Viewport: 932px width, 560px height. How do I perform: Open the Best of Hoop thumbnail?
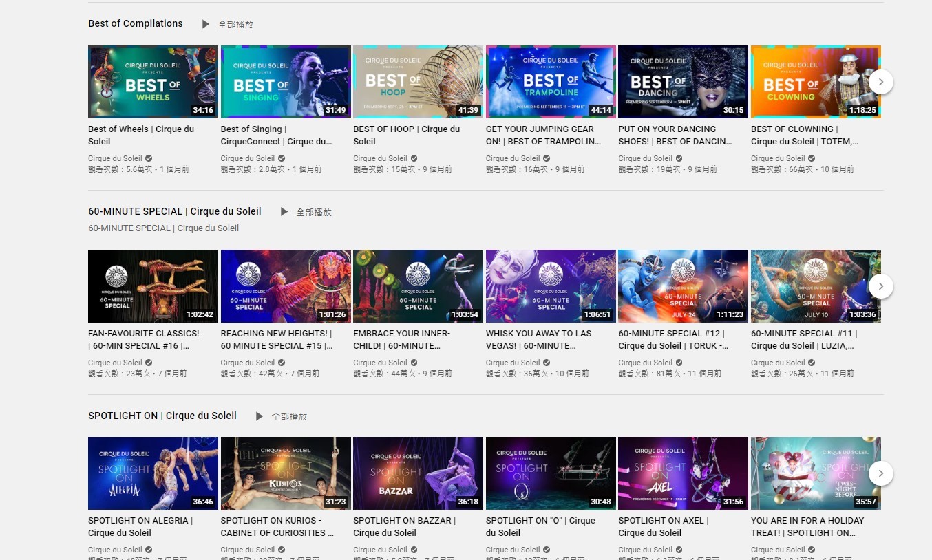418,82
